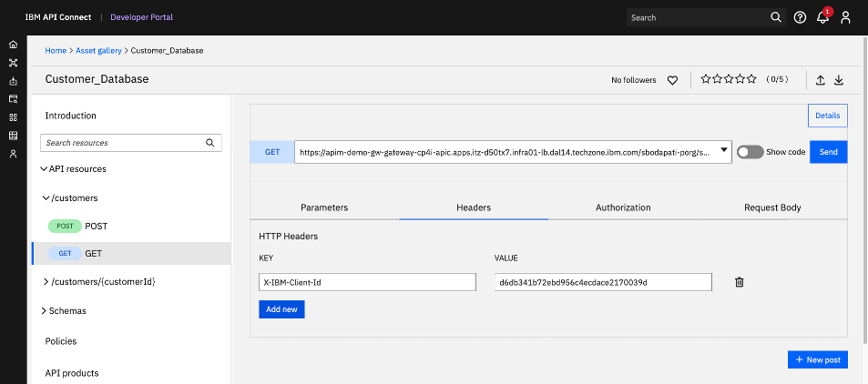This screenshot has height=384, width=868.
Task: Click the IBM API Connect title
Action: coord(58,17)
